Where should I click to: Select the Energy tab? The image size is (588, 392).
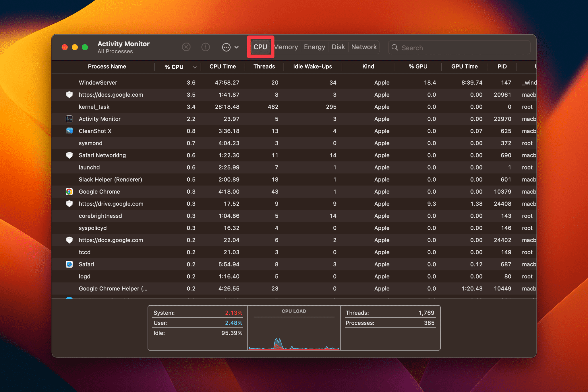tap(314, 47)
